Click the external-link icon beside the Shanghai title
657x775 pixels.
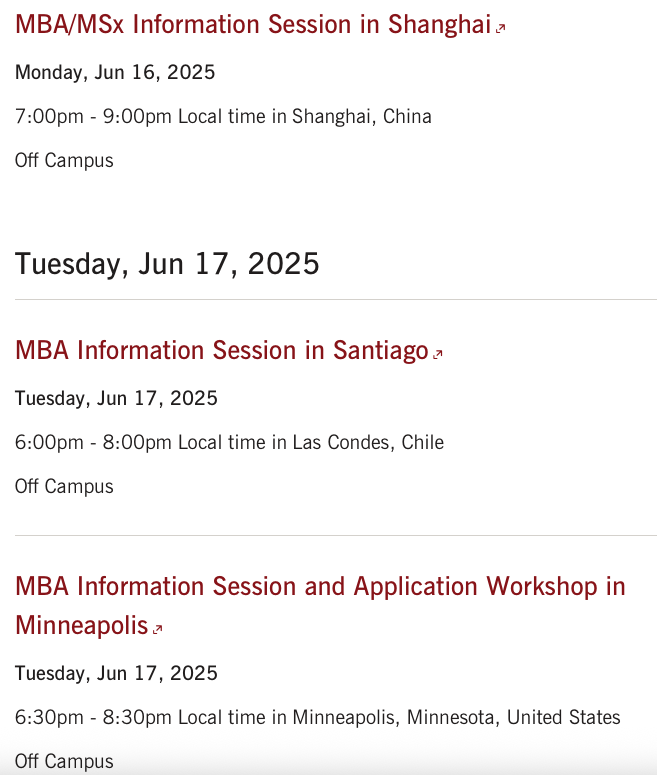pos(500,28)
